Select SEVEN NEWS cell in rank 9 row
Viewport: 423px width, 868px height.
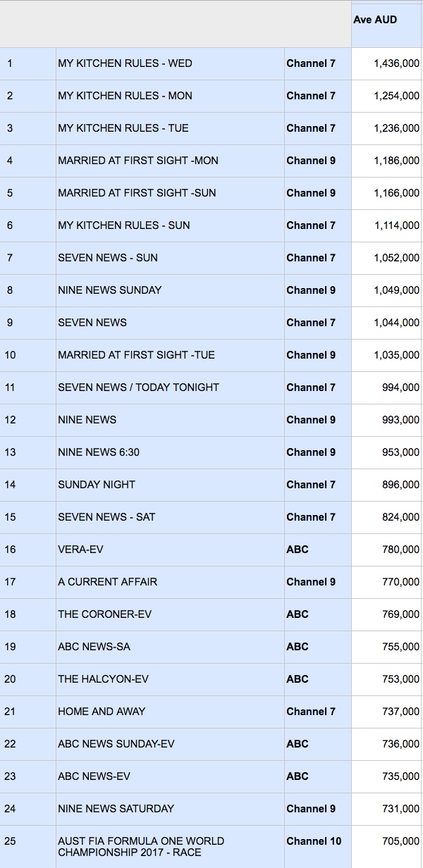coord(170,323)
